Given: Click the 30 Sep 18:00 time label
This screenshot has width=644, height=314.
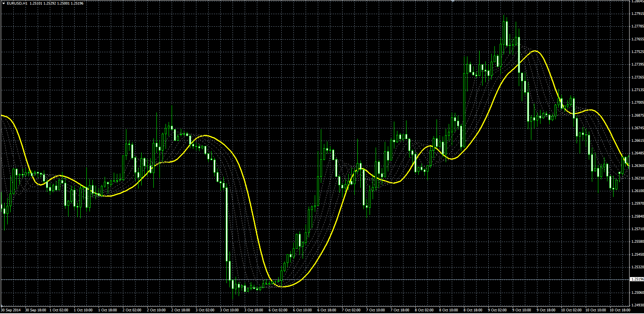Looking at the screenshot, I should [x=35, y=310].
